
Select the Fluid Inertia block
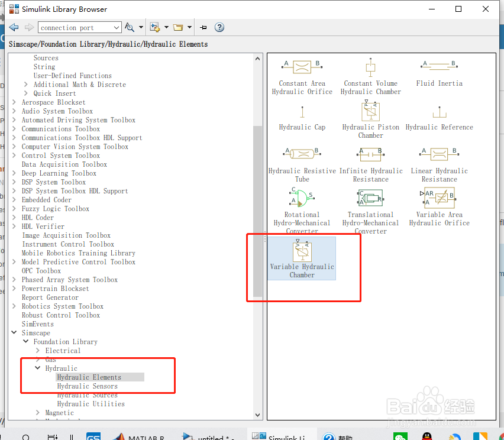(439, 73)
